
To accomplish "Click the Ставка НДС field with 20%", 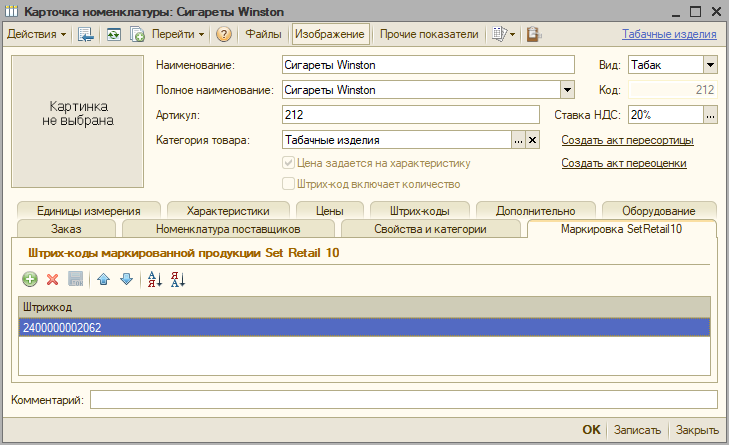I will 666,114.
